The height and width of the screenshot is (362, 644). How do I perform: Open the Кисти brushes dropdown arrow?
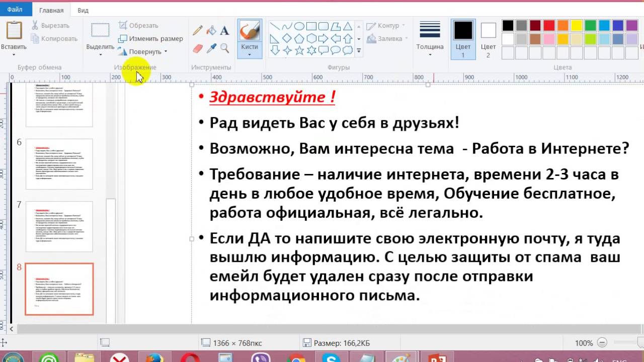click(250, 54)
